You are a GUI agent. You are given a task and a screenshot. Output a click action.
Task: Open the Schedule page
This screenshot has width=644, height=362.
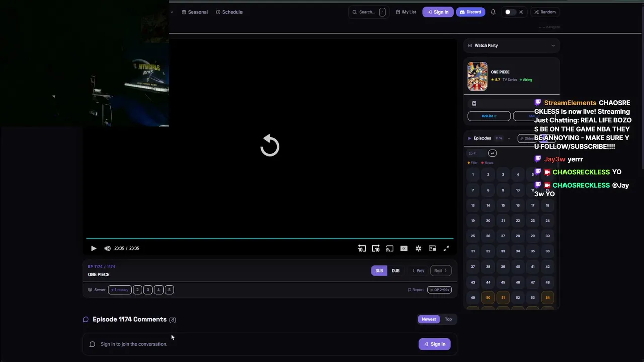coord(229,12)
